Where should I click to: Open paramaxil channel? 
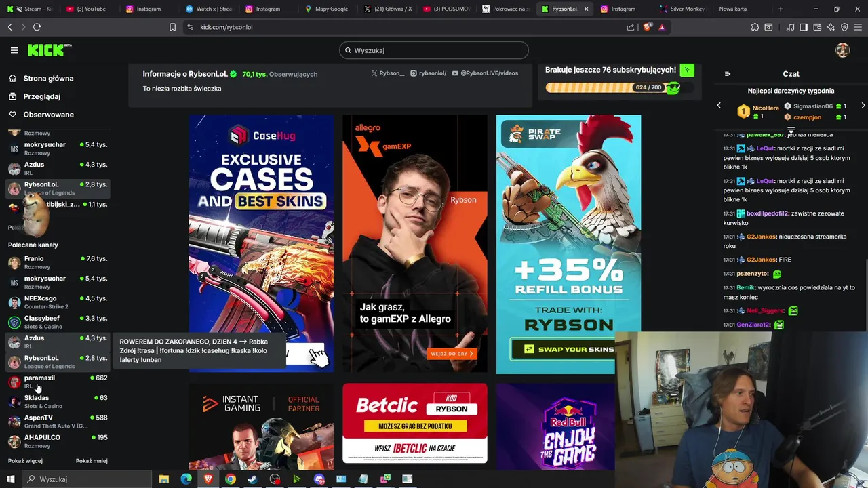click(x=57, y=382)
